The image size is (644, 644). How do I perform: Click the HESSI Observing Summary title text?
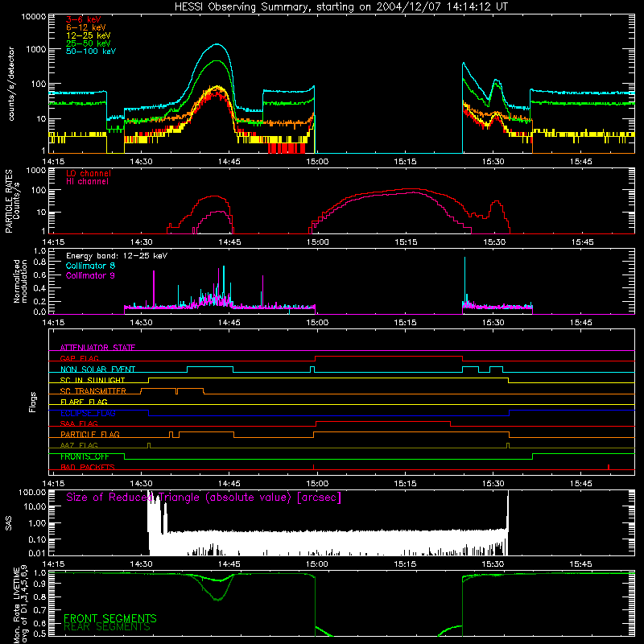point(341,7)
